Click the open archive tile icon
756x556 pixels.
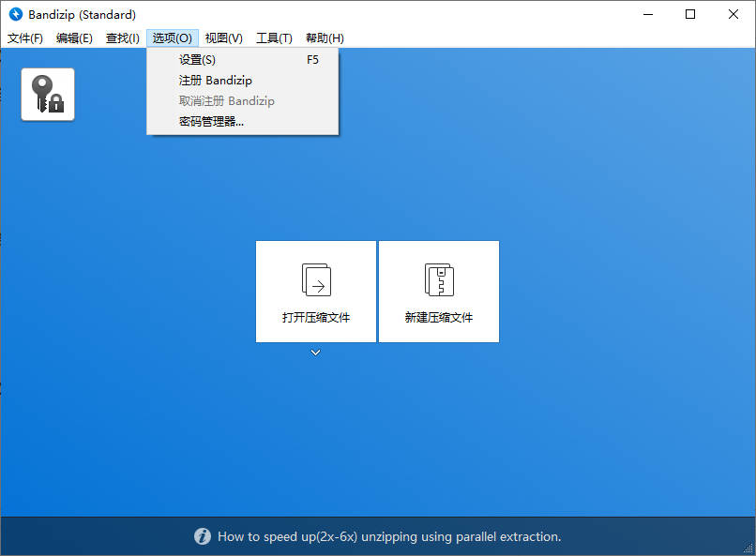click(x=316, y=279)
